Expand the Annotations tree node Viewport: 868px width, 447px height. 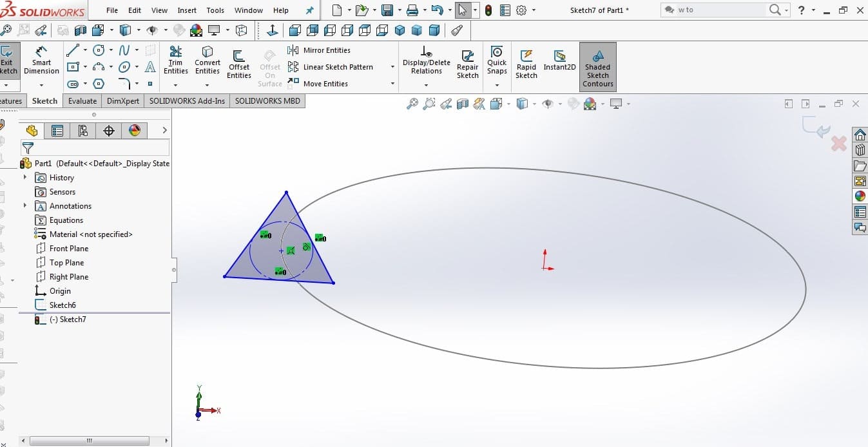[25, 205]
